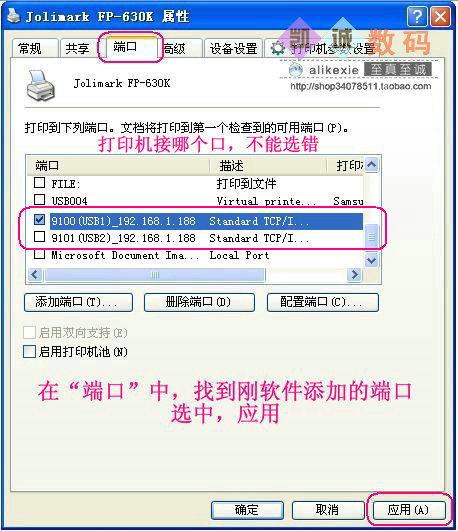Image resolution: width=458 pixels, height=531 pixels.
Task: Check the USB004 port checkbox
Action: click(39, 199)
